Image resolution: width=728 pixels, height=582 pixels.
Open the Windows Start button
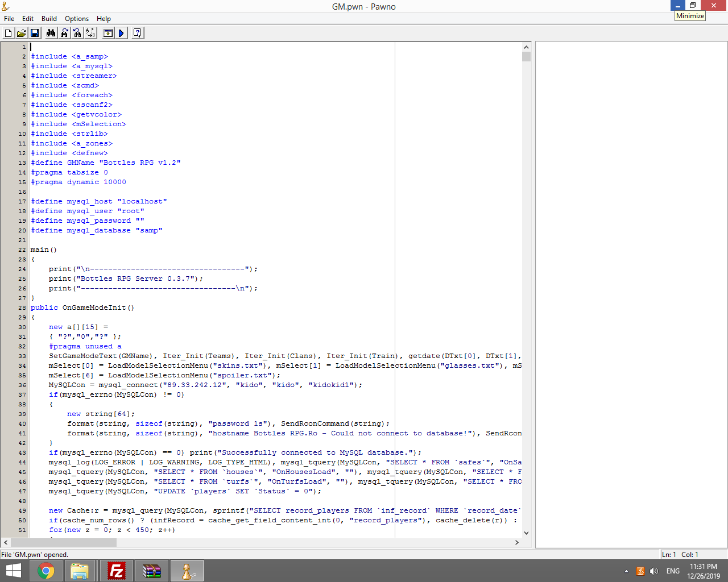tap(13, 571)
